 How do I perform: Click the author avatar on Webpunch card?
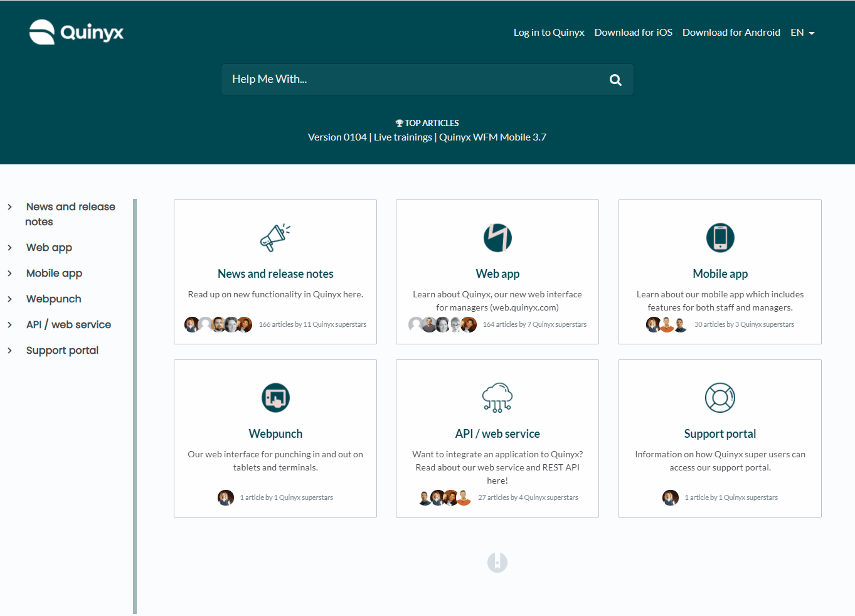pyautogui.click(x=226, y=497)
